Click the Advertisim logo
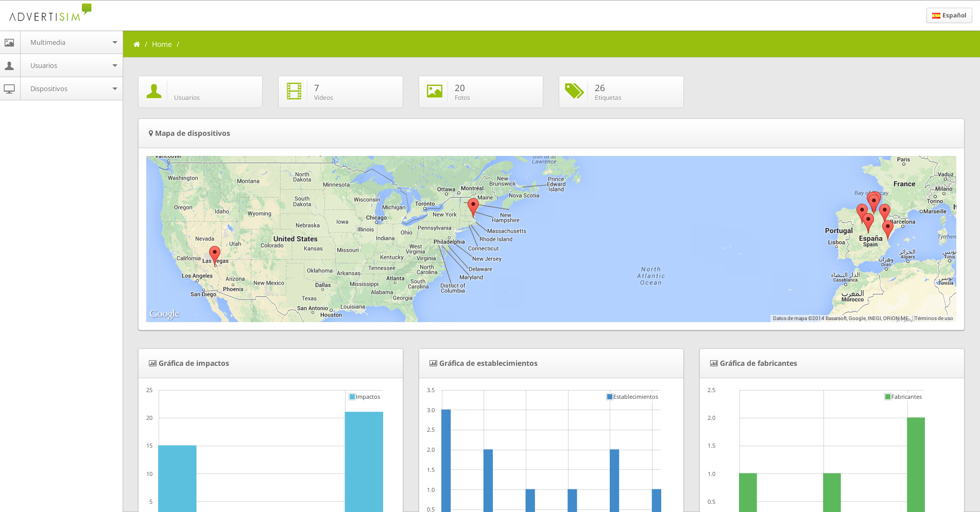980x512 pixels. (x=50, y=13)
